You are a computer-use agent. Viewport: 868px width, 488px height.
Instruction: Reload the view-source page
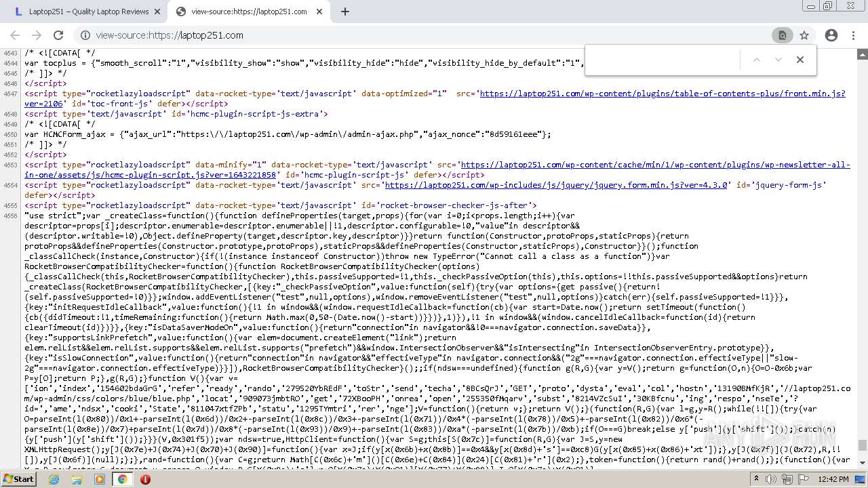click(58, 35)
